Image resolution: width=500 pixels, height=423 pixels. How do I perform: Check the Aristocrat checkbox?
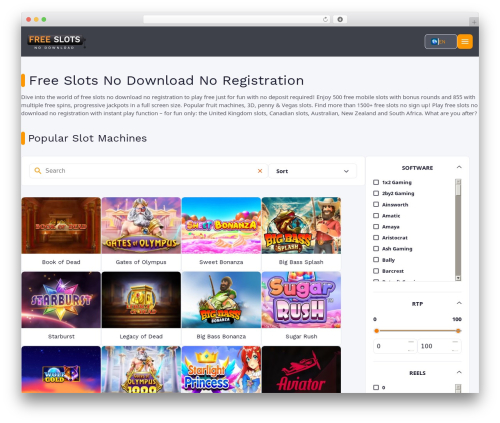click(x=376, y=238)
